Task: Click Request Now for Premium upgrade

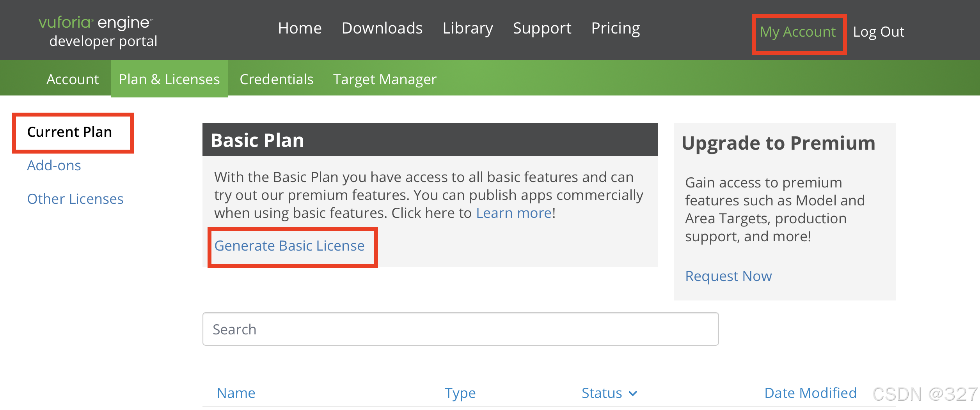Action: [728, 276]
